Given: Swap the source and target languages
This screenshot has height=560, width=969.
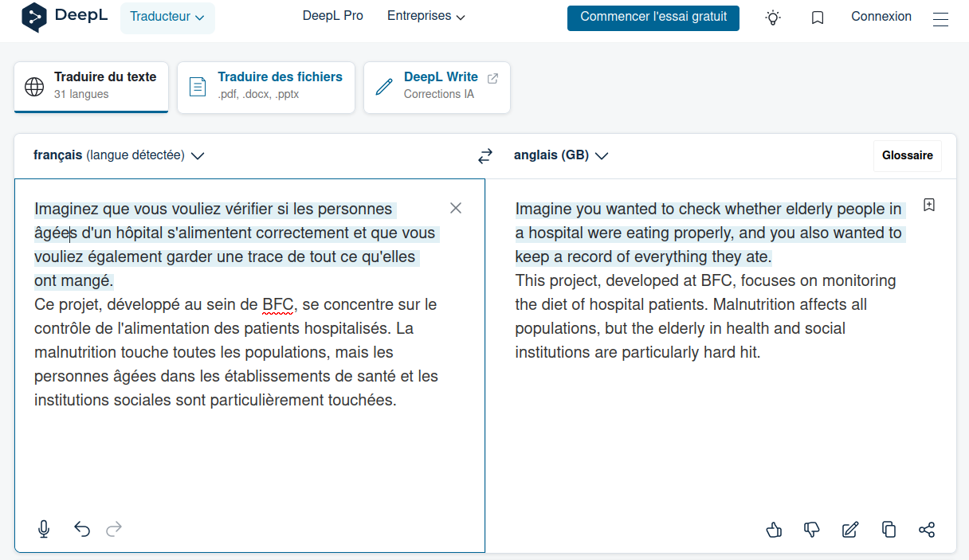Looking at the screenshot, I should click(x=485, y=156).
